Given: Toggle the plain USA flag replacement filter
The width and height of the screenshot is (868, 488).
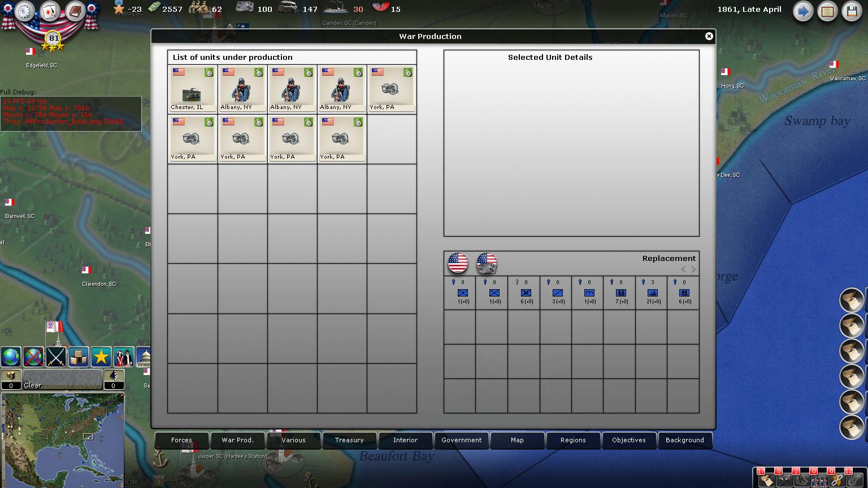Looking at the screenshot, I should [458, 263].
